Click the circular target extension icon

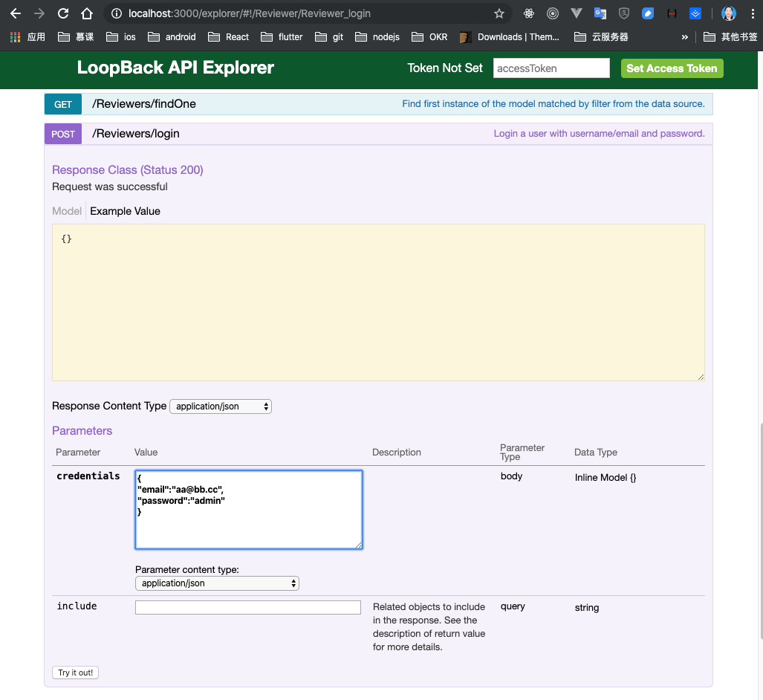point(552,13)
